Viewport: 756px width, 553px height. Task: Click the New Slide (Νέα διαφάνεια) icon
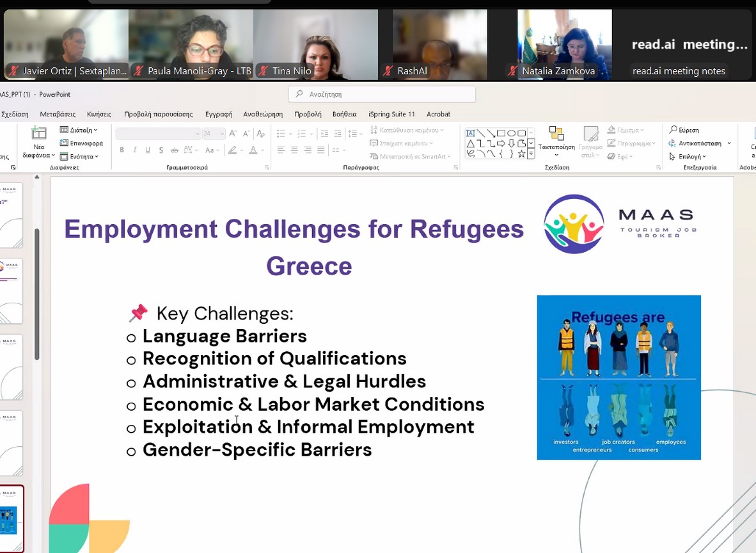(x=39, y=134)
